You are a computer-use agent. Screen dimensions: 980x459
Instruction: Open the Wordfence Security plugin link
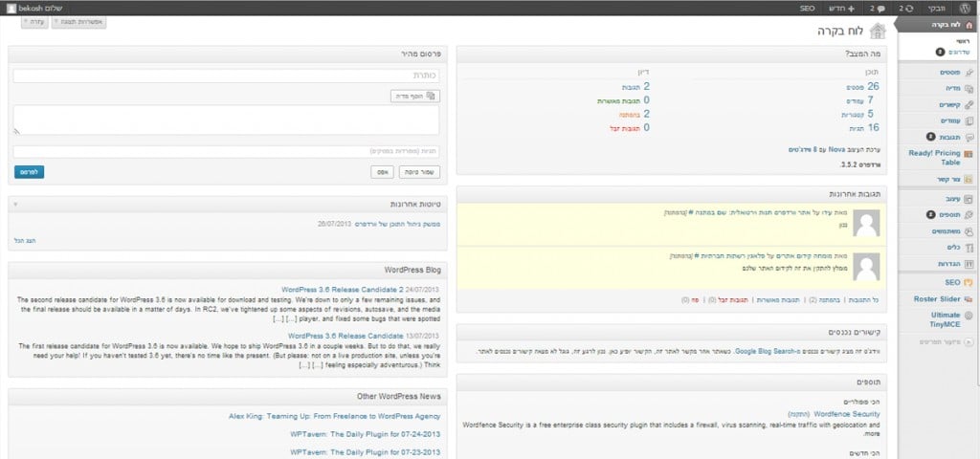[x=847, y=414]
